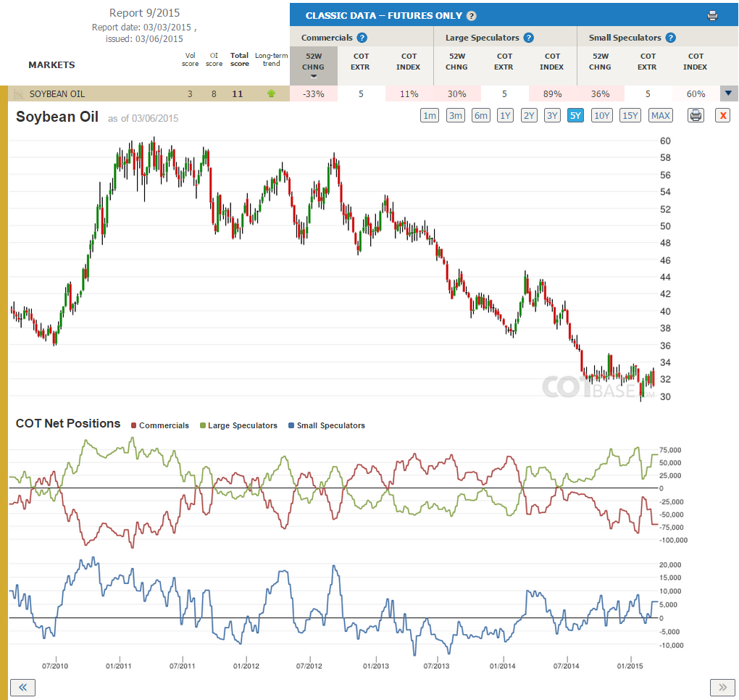Click the OI score column header
This screenshot has height=700, width=739.
click(x=214, y=59)
